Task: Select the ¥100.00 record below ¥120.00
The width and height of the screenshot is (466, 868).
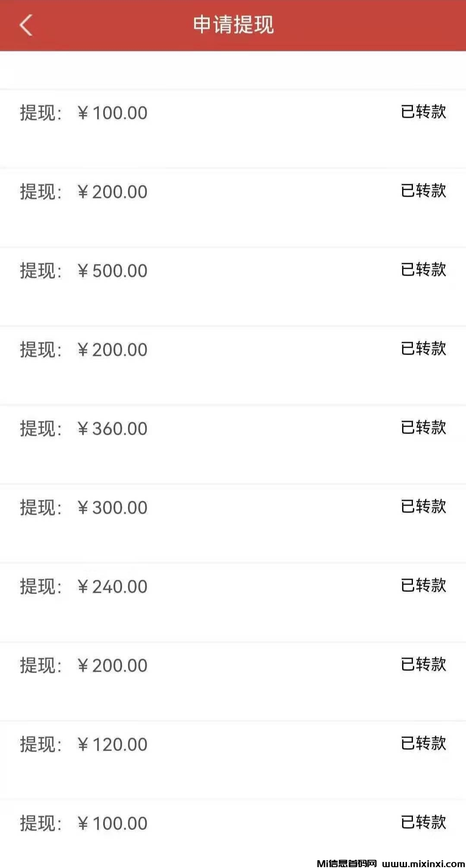Action: [x=112, y=824]
